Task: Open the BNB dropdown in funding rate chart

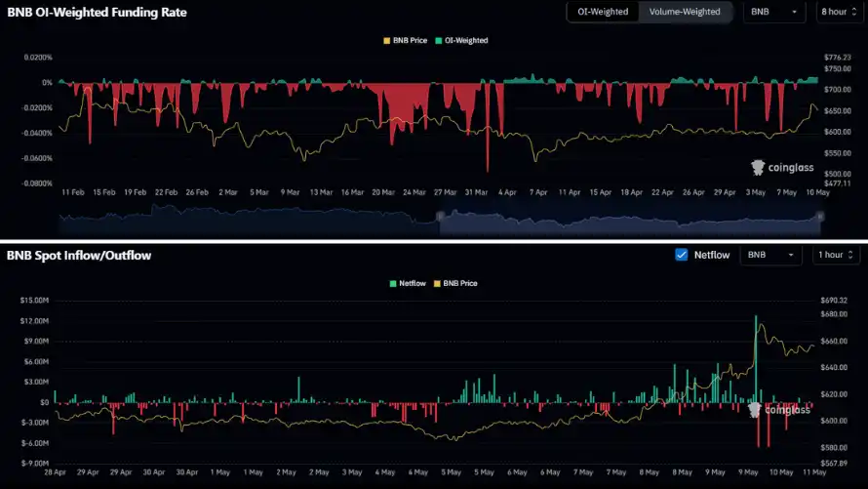Action: coord(773,12)
